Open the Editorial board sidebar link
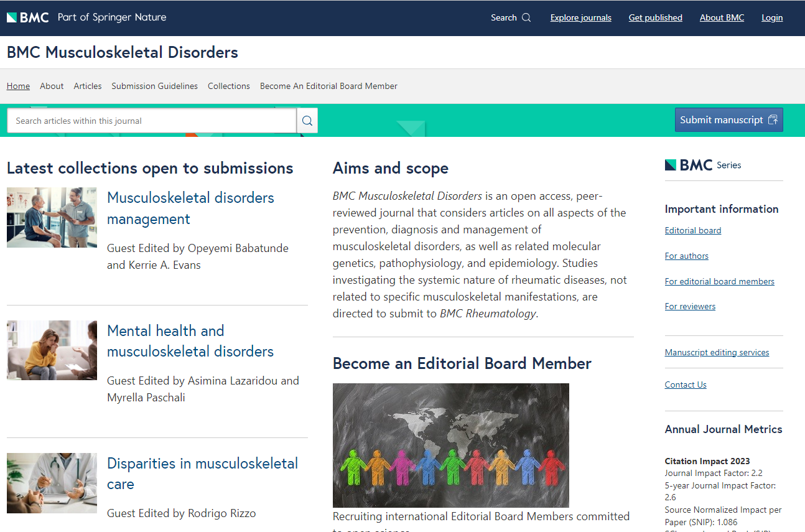The height and width of the screenshot is (532, 805). 692,230
